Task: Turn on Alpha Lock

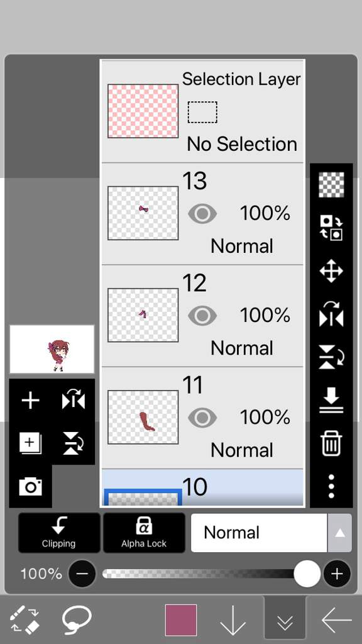Action: 144,533
